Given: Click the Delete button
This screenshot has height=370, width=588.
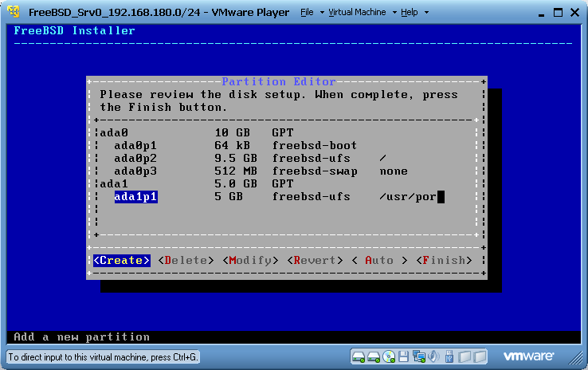Looking at the screenshot, I should [186, 260].
